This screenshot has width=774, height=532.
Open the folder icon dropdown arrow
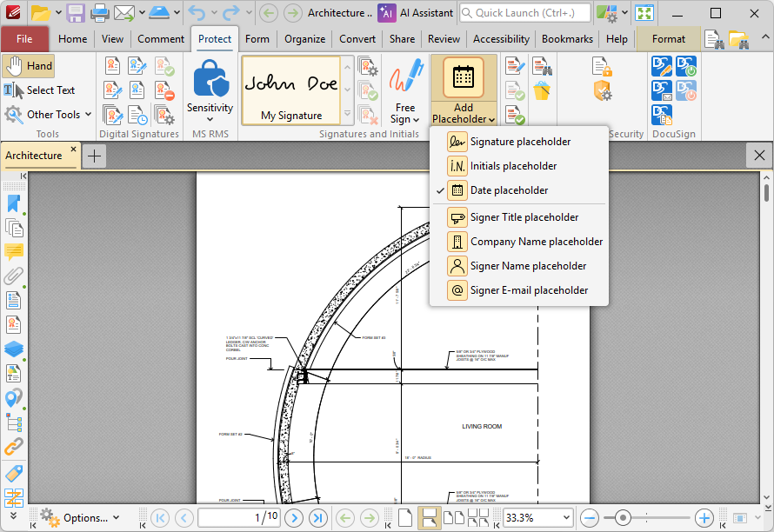click(58, 12)
